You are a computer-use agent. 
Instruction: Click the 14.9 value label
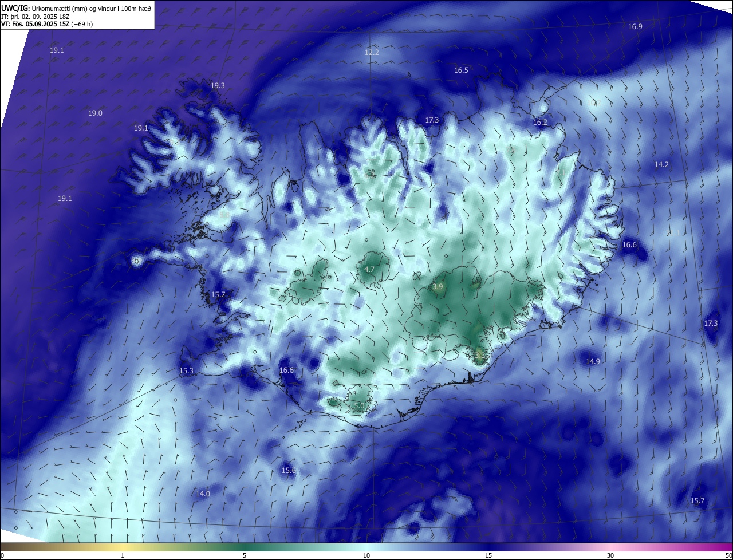point(593,361)
